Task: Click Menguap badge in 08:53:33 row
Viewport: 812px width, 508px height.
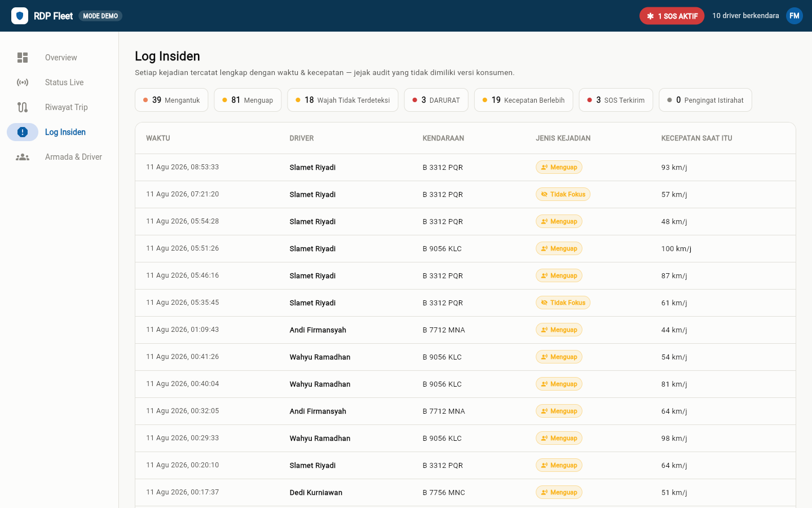Action: coord(559,167)
